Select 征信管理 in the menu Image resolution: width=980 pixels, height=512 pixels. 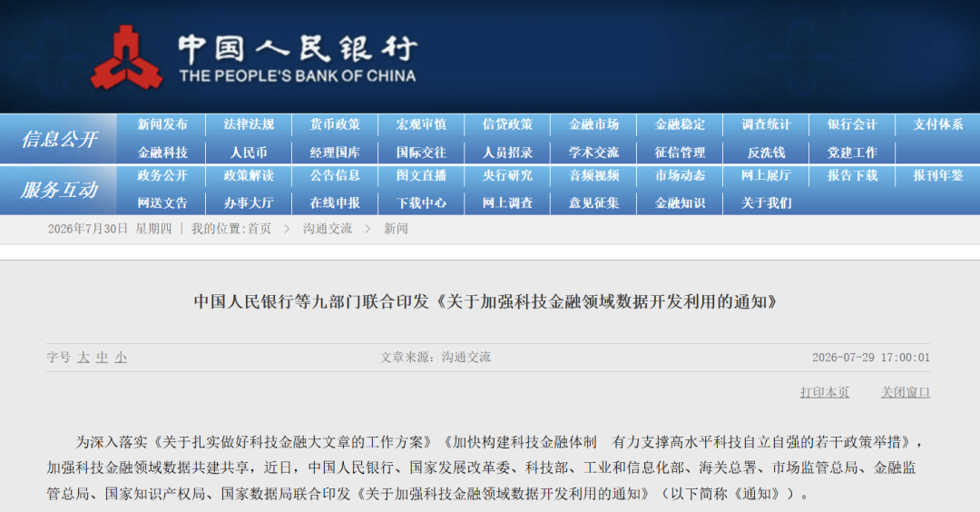point(680,153)
